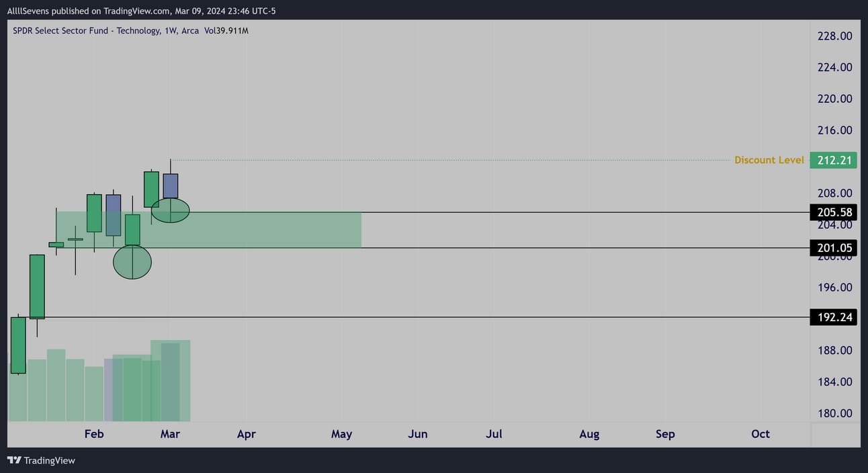This screenshot has width=868, height=473.
Task: Click the Mar label on time axis
Action: pyautogui.click(x=170, y=434)
